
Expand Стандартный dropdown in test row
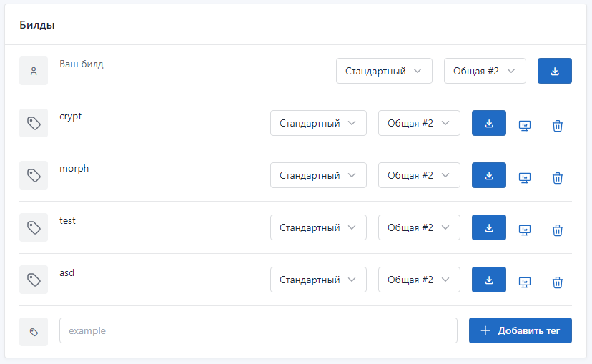click(318, 227)
